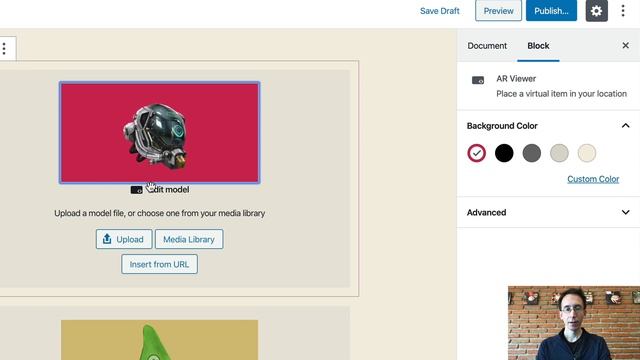Click Save Draft
Screen dimensions: 640x360
pyautogui.click(x=440, y=11)
